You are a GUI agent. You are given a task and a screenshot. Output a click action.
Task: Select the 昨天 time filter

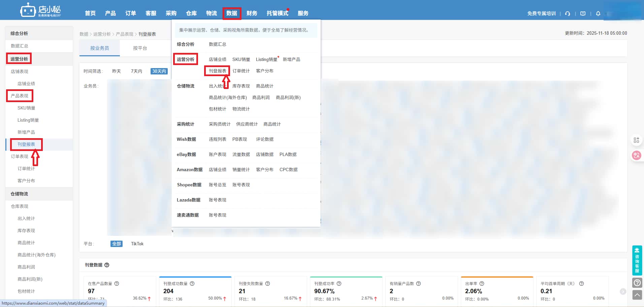(116, 71)
